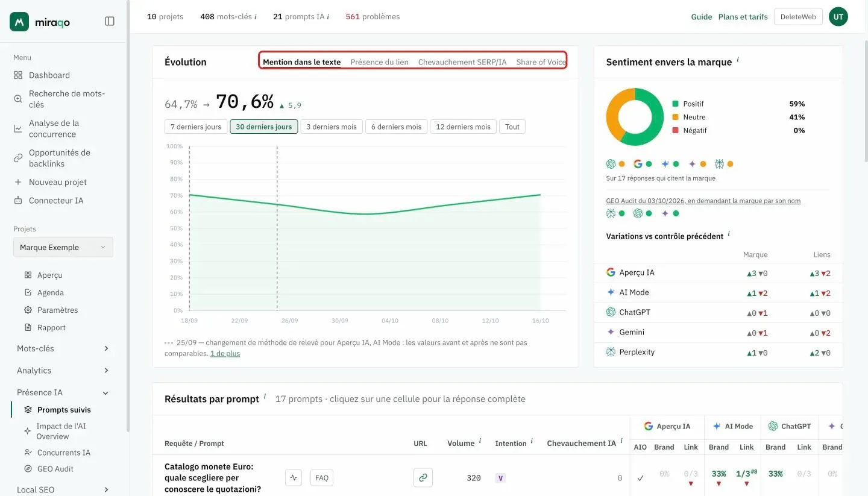Click the miraqo logo icon
Screen dimensions: 868x496
[19, 22]
